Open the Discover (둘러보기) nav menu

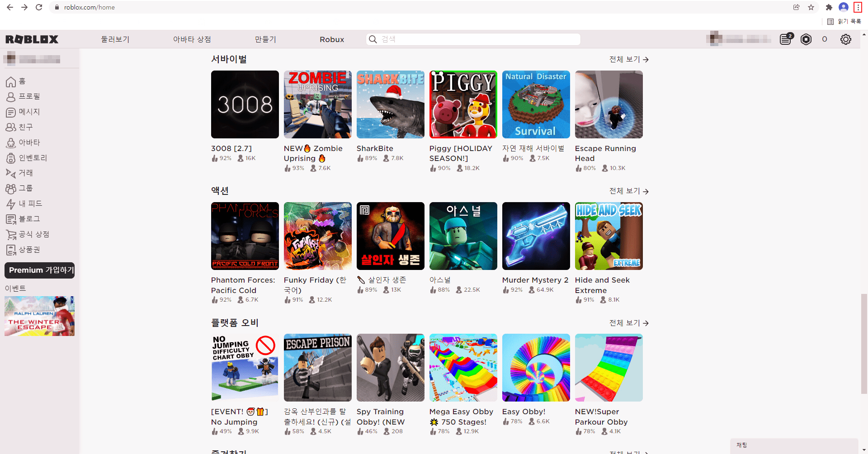click(115, 39)
